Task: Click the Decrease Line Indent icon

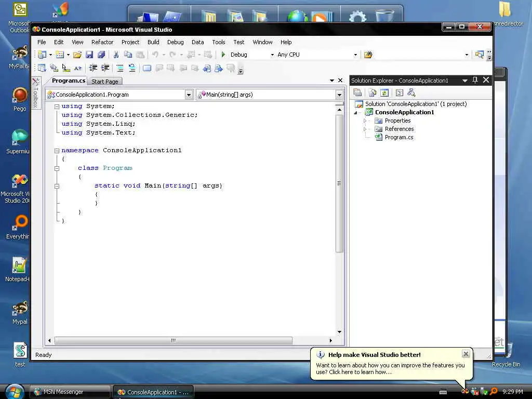Action: point(93,68)
